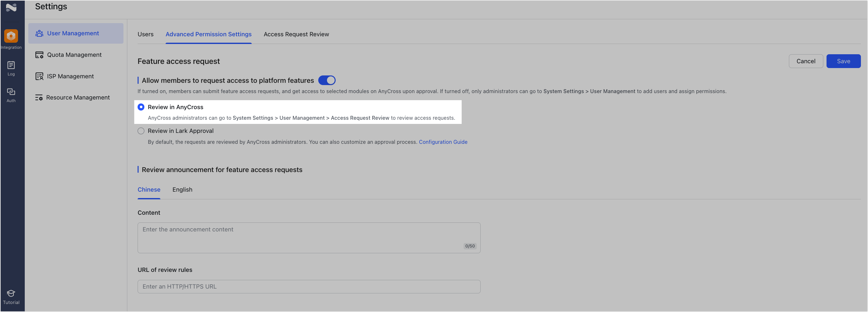Switch to the Users tab
Image resolution: width=868 pixels, height=312 pixels.
point(145,34)
